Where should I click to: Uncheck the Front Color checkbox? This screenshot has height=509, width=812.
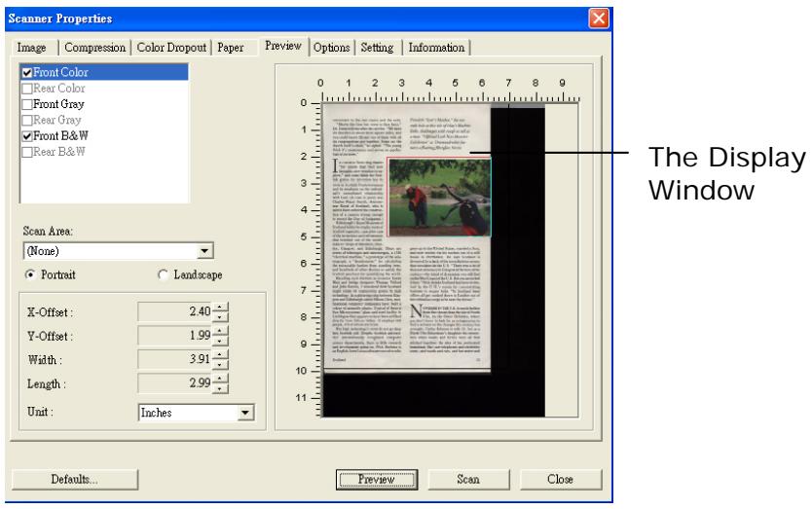[27, 72]
